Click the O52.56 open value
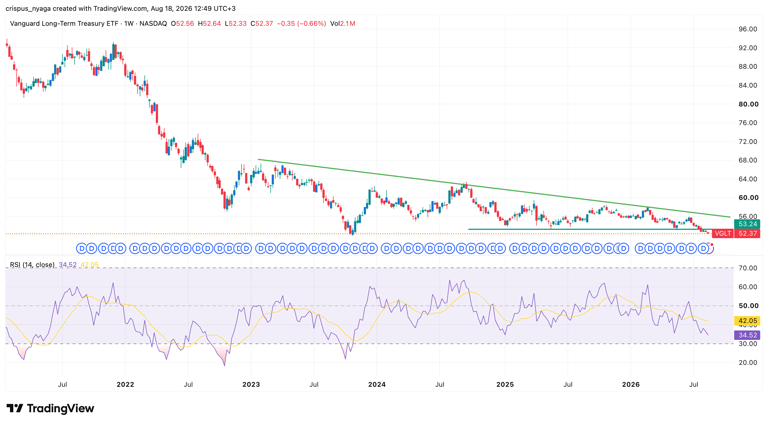768x425 pixels. [x=182, y=24]
